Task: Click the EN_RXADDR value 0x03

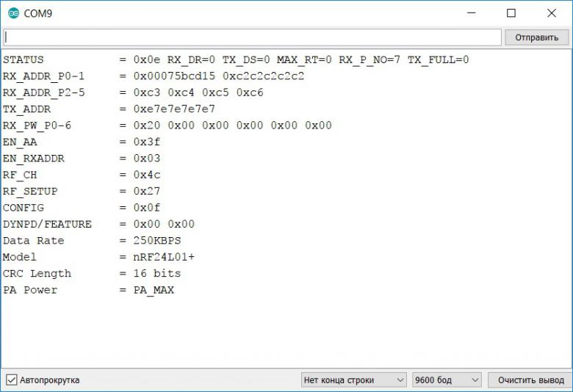Action: [147, 158]
